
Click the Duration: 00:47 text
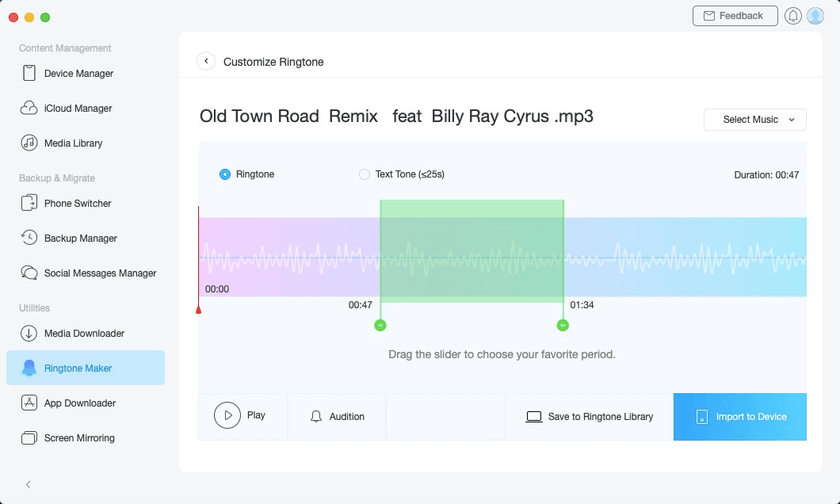point(766,174)
